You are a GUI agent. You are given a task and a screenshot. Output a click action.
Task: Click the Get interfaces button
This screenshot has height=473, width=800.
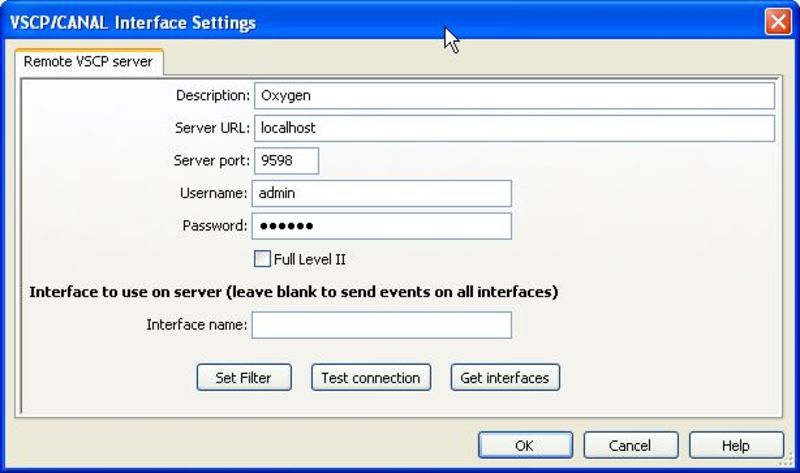[505, 378]
